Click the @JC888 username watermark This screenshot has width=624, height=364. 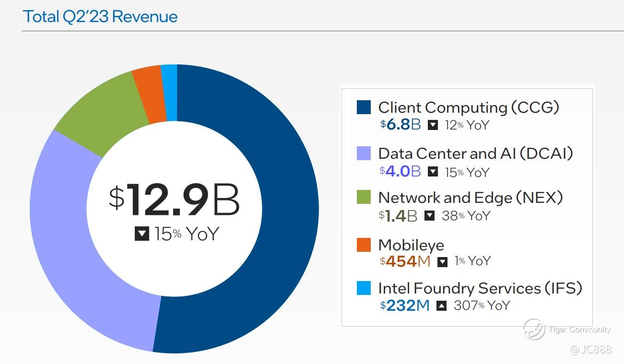(x=590, y=350)
